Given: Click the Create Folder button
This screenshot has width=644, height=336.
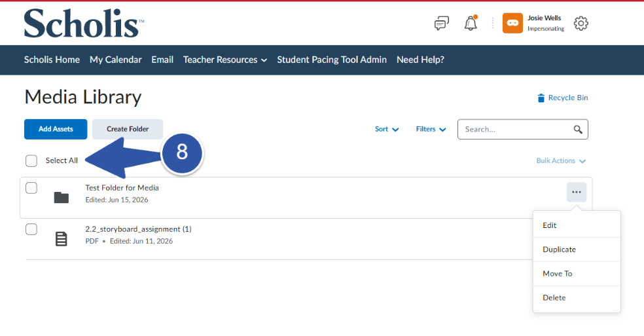Looking at the screenshot, I should click(x=128, y=129).
